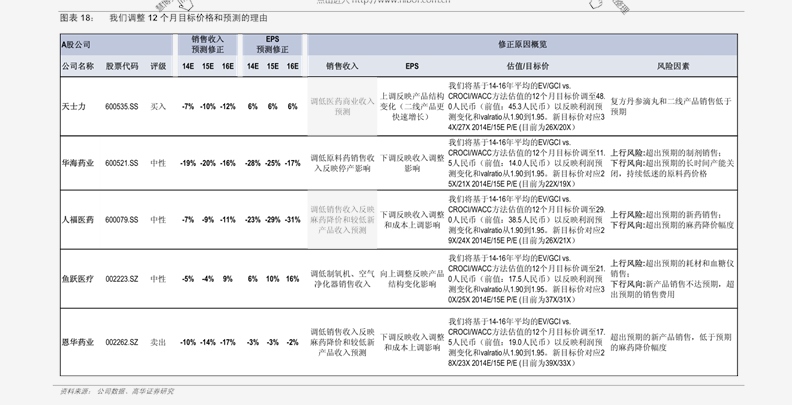The height and width of the screenshot is (405, 792).
Task: Click the 买入 rating for 天士力
Action: [158, 107]
